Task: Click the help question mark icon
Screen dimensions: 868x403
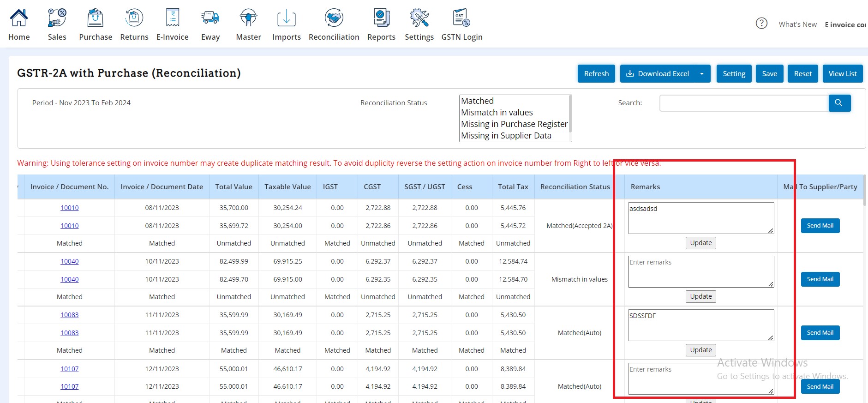Action: (x=761, y=23)
